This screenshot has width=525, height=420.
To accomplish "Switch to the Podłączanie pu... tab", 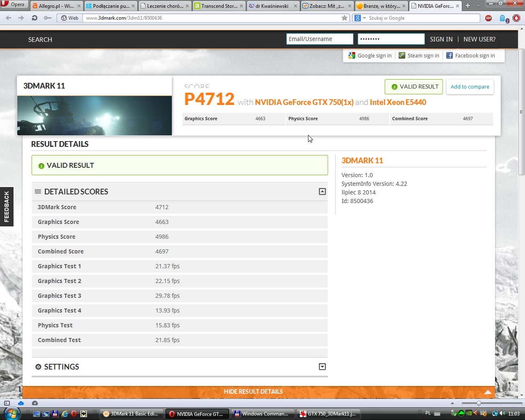I will point(110,6).
